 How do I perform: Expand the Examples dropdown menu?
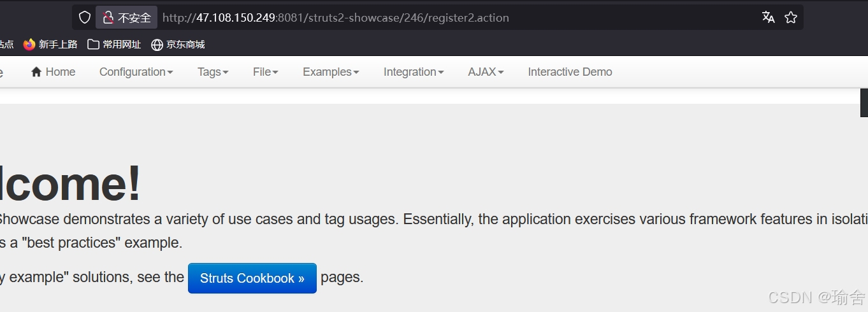coord(331,72)
